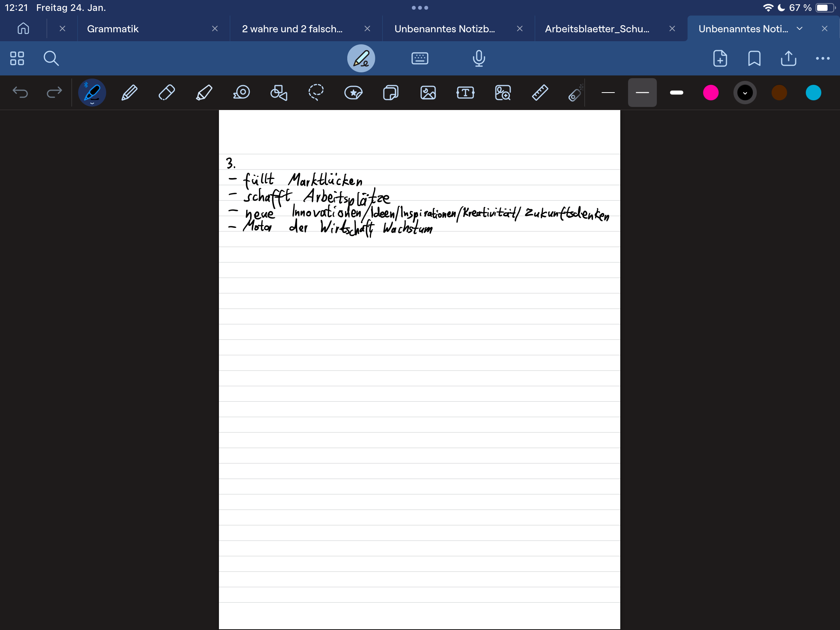
Task: Switch to keyboard typing mode
Action: click(x=420, y=58)
